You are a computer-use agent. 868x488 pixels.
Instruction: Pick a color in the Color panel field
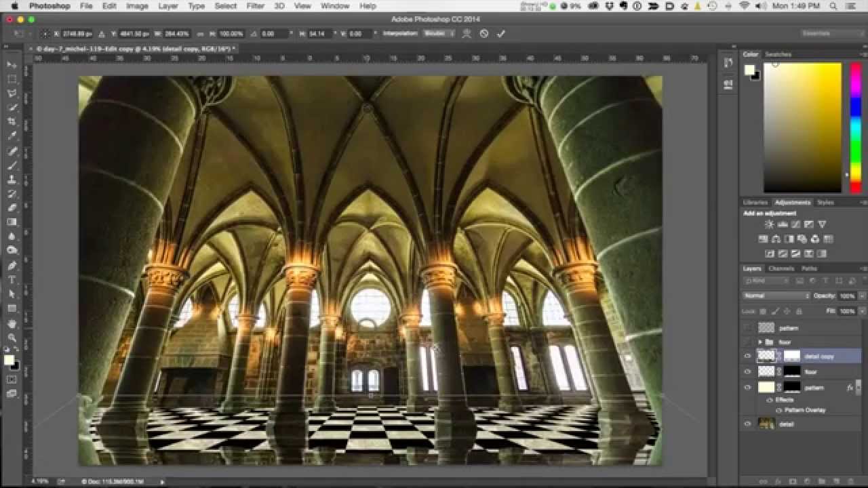click(x=802, y=127)
